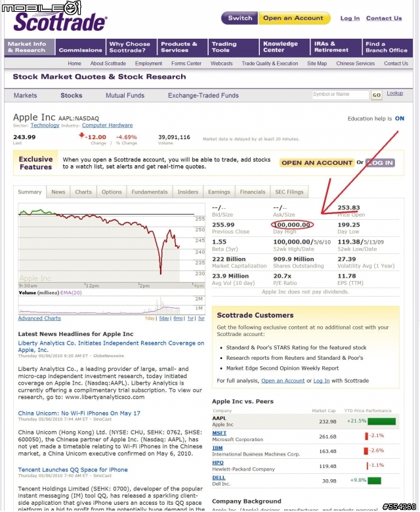Select the 5yr chart range
Viewport: 420px width, 512px height.
201,318
